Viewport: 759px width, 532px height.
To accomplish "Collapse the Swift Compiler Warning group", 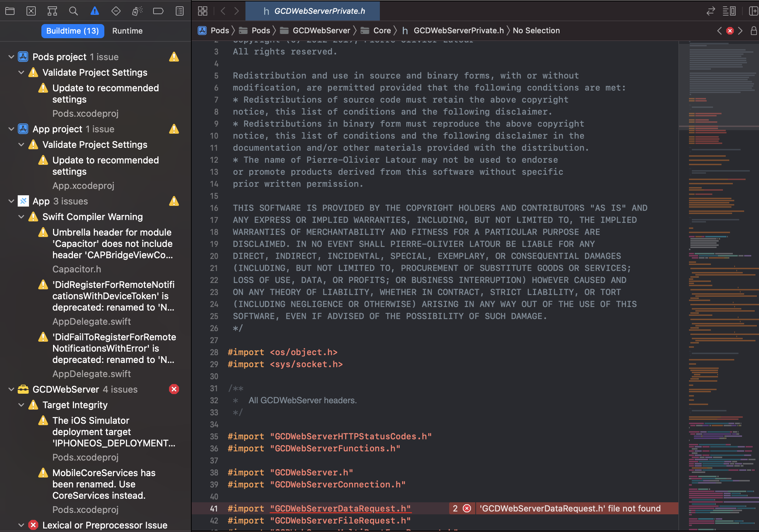I will point(21,216).
